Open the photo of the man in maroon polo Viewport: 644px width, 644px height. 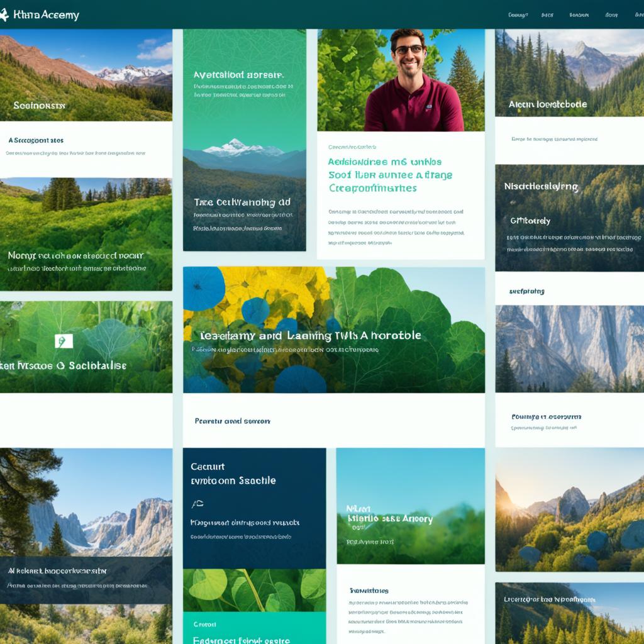[401, 80]
